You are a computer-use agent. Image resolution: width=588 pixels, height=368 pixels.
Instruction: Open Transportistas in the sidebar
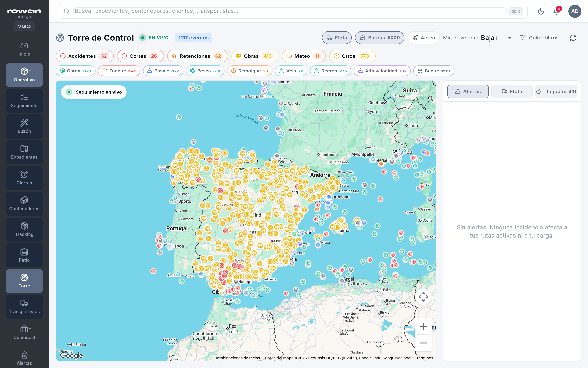tap(24, 307)
